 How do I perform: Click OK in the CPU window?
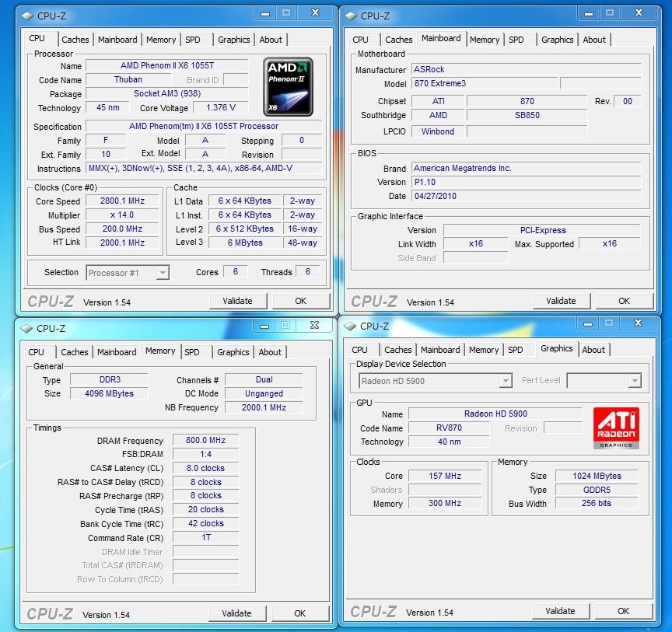click(x=301, y=301)
